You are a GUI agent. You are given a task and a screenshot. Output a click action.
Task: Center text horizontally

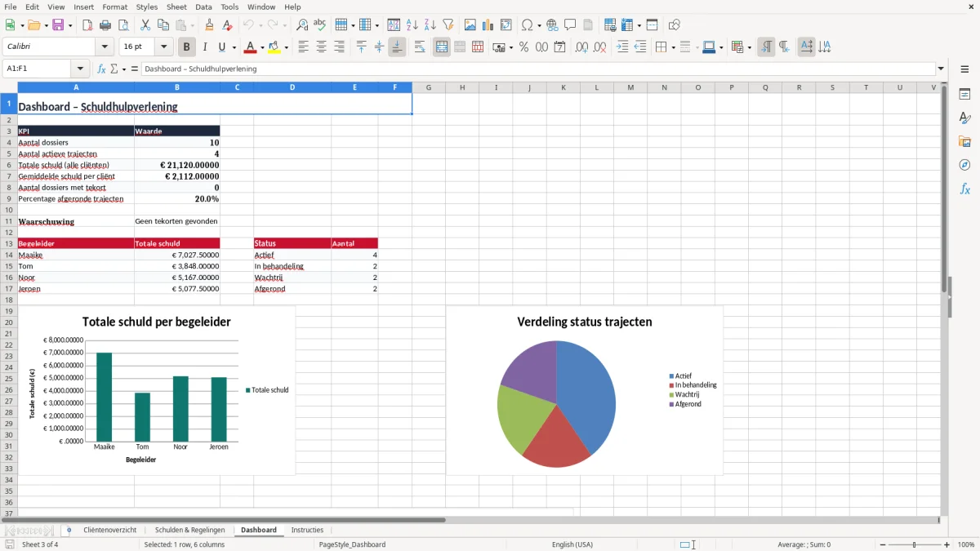[321, 47]
